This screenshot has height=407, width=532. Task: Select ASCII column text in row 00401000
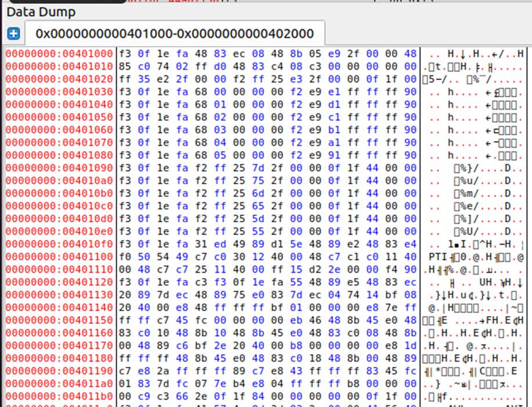476,53
